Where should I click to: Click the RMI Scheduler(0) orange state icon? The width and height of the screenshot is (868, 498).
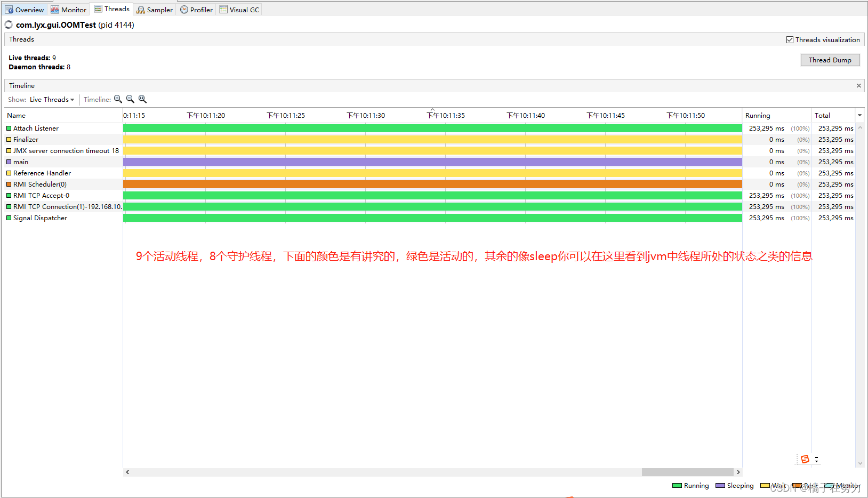(x=9, y=184)
